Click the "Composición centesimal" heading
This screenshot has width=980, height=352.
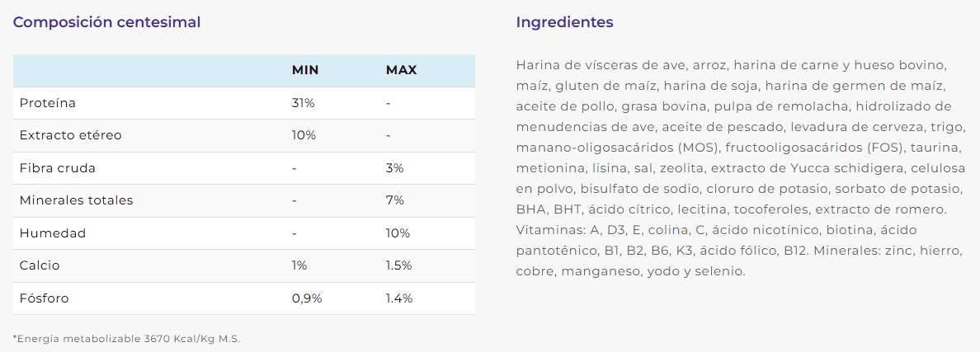(106, 22)
